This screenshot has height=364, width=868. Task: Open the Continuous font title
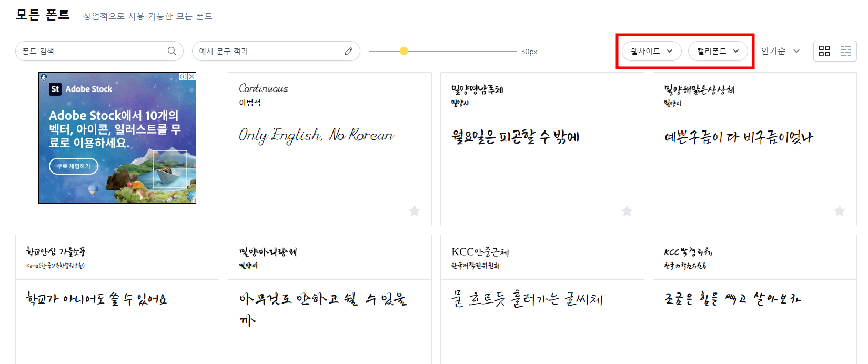point(264,88)
